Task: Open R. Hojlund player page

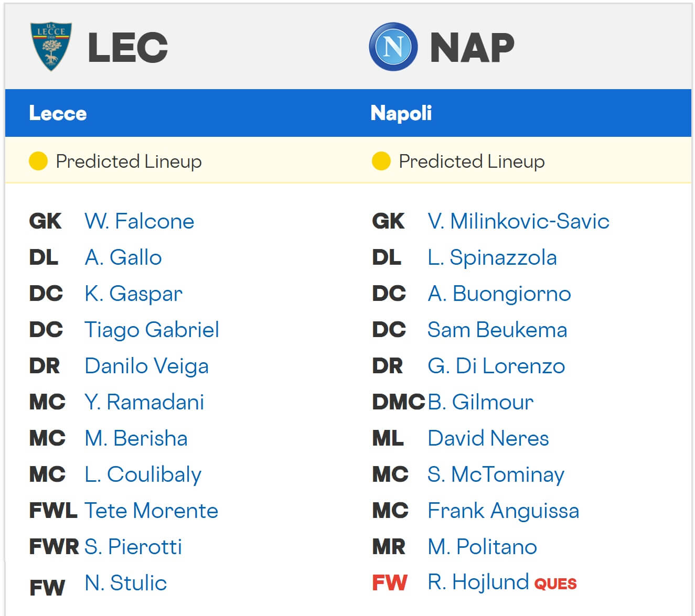Action: [478, 582]
